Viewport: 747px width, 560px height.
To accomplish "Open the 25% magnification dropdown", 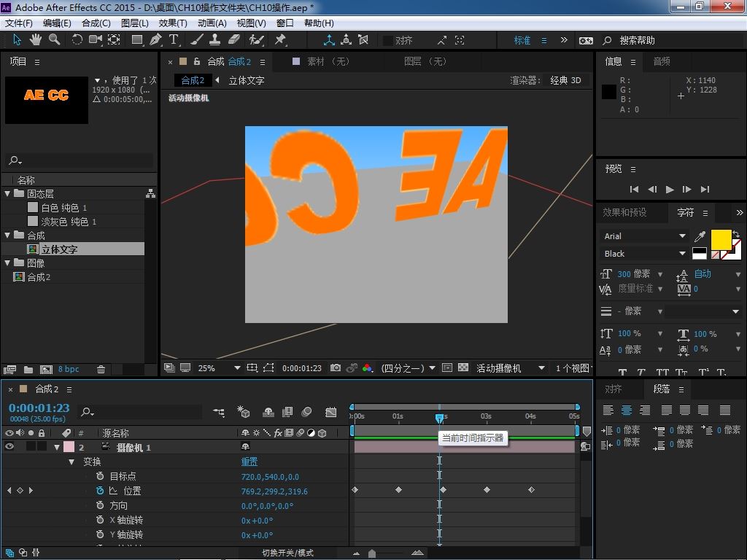I will [219, 368].
